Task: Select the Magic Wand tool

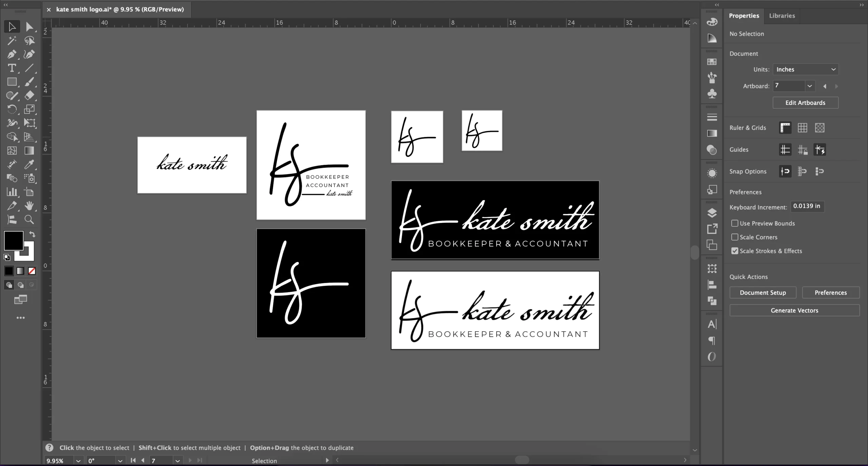Action: pyautogui.click(x=12, y=41)
